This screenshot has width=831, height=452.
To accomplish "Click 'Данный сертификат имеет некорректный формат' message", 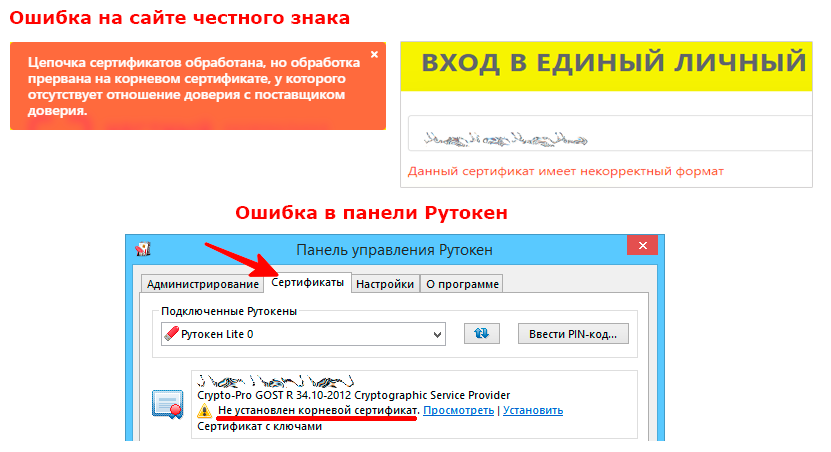I will 565,171.
